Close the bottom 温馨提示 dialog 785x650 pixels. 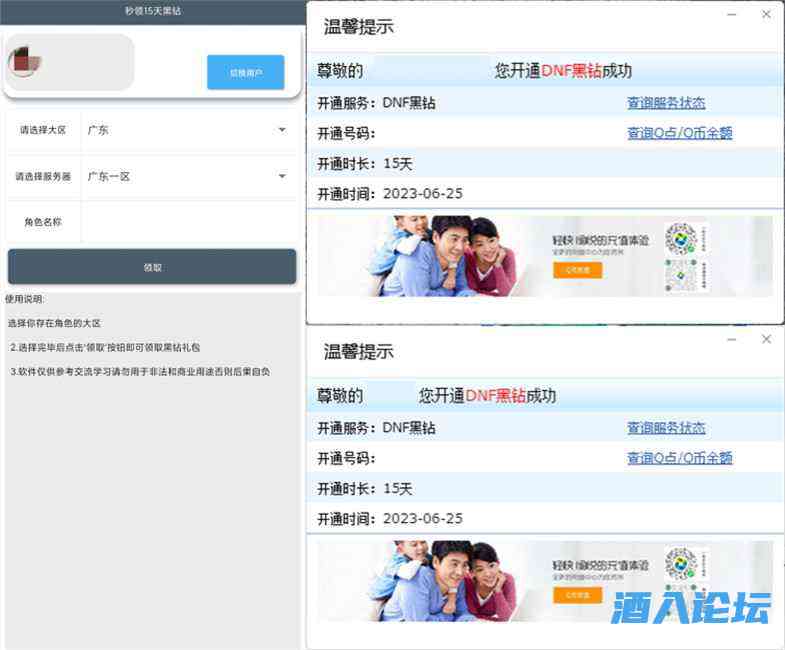[766, 339]
